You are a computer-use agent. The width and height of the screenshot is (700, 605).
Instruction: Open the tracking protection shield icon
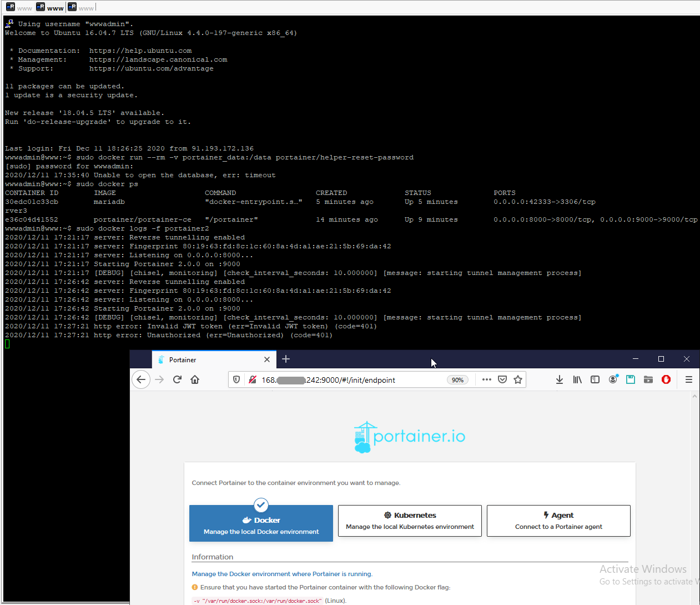click(236, 379)
